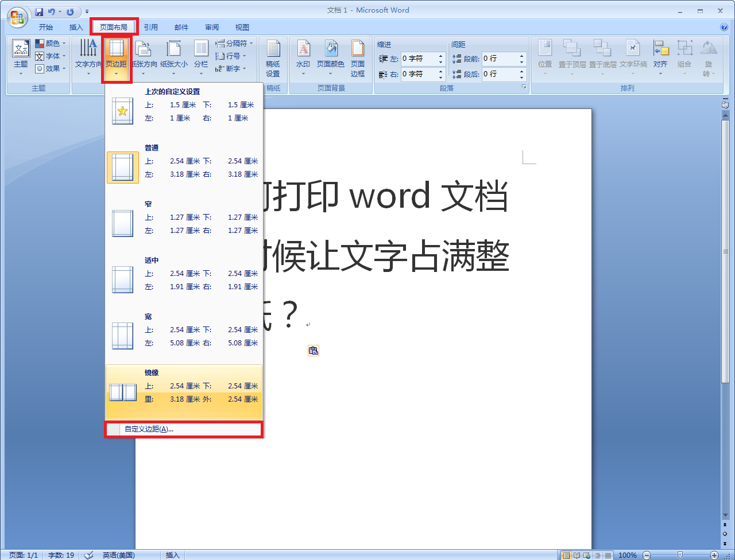This screenshot has height=560, width=735.
Task: Expand 断字 hyphenation dropdown
Action: (231, 68)
